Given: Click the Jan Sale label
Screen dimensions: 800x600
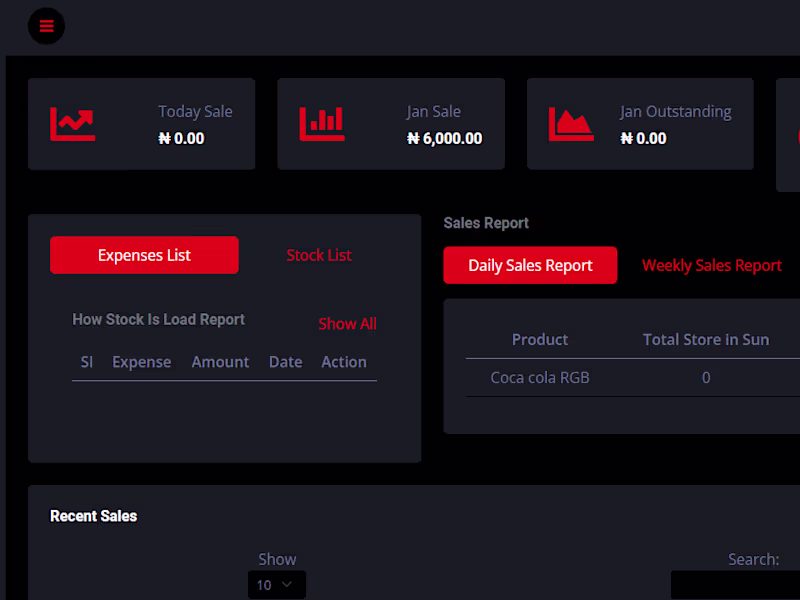Looking at the screenshot, I should (434, 111).
